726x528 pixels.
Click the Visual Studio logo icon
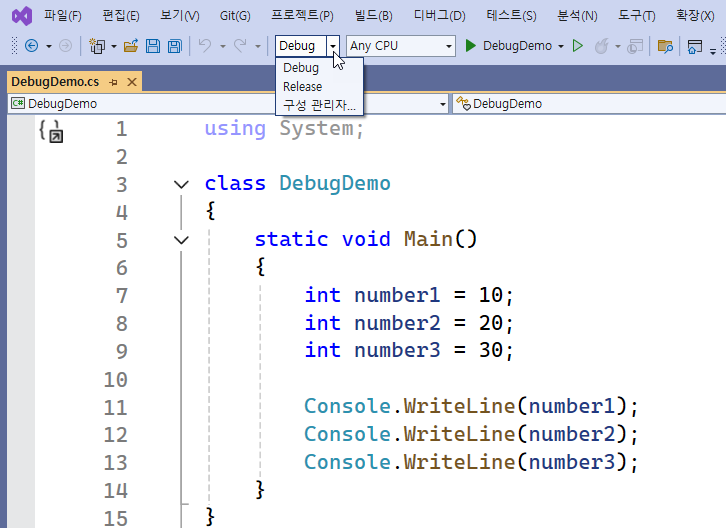(21, 16)
